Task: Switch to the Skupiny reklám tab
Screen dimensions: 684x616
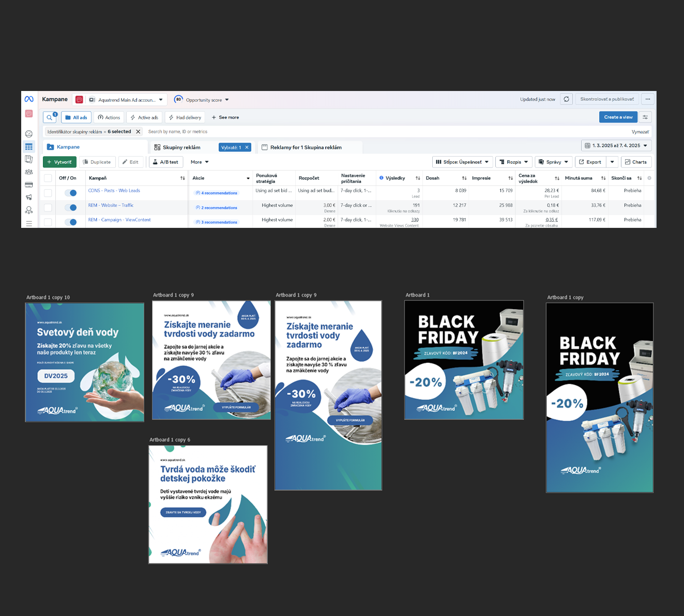Action: 181,147
